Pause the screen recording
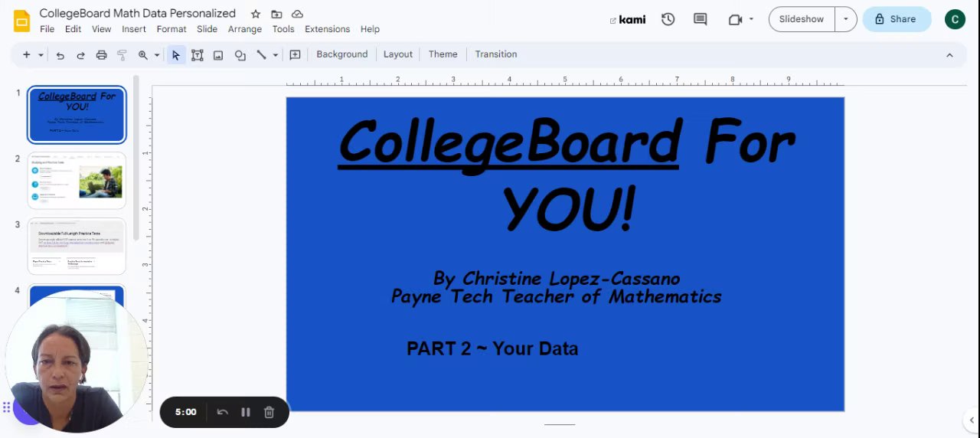Image resolution: width=980 pixels, height=438 pixels. coord(246,412)
